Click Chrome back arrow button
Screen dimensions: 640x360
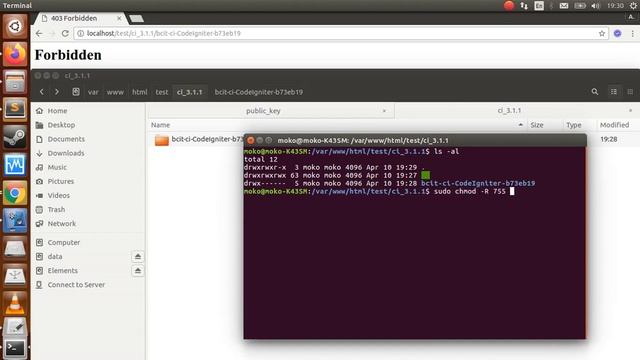(39, 33)
